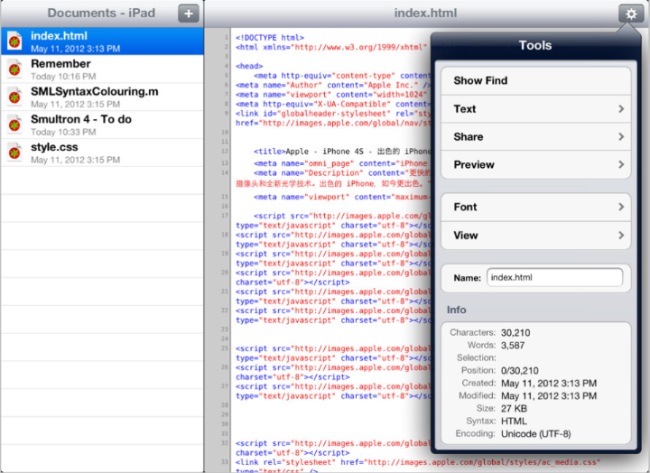Select Show Find in Tools

click(535, 80)
